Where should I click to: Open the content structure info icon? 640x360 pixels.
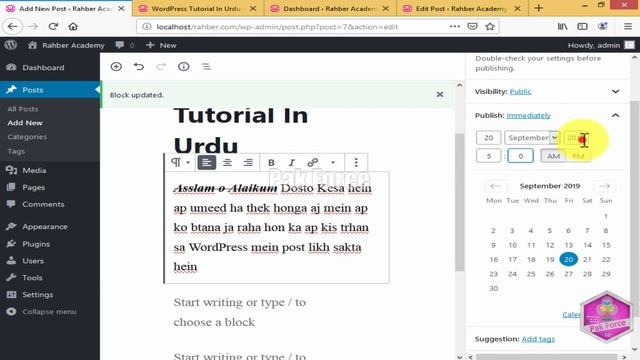(x=184, y=67)
